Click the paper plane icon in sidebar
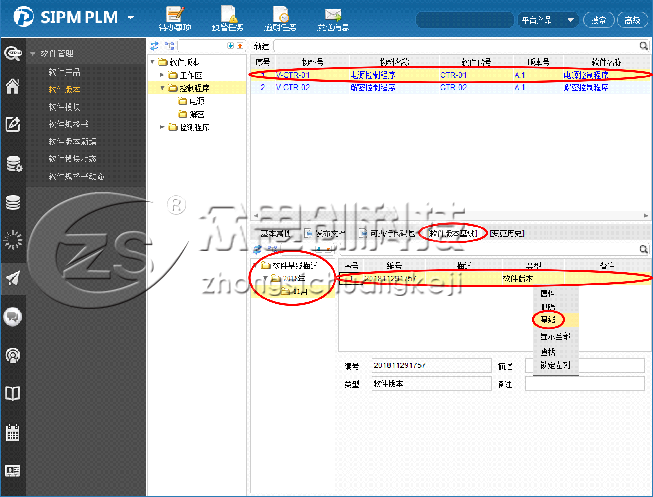Image resolution: width=653 pixels, height=497 pixels. click(13, 279)
